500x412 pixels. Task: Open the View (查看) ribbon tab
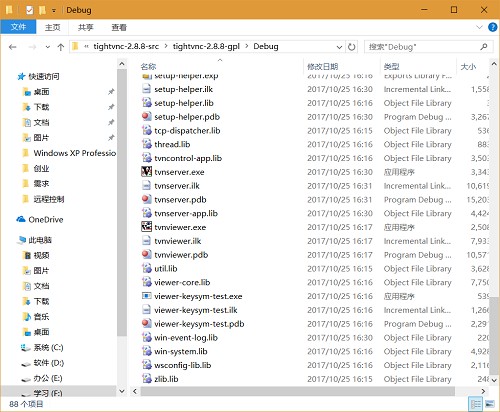click(x=119, y=27)
